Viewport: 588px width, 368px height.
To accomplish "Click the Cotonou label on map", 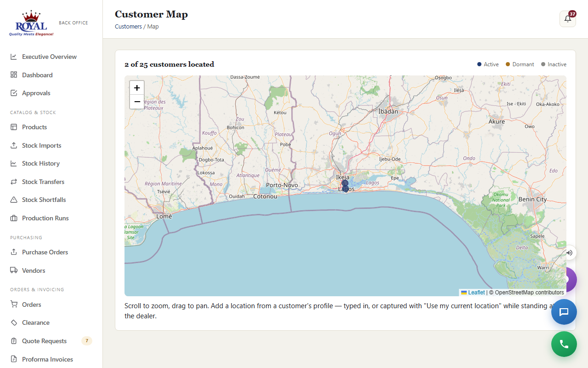I will point(266,196).
